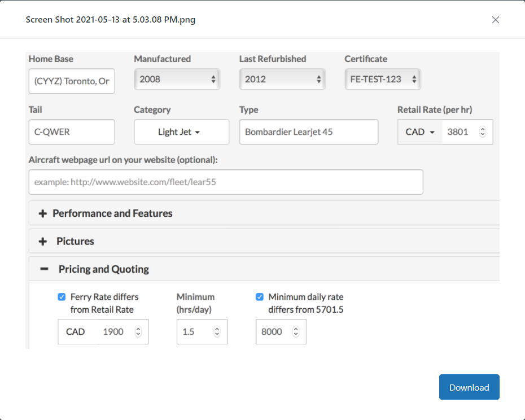This screenshot has width=525, height=420.
Task: Open the Light Jet category dropdown
Action: (x=181, y=132)
